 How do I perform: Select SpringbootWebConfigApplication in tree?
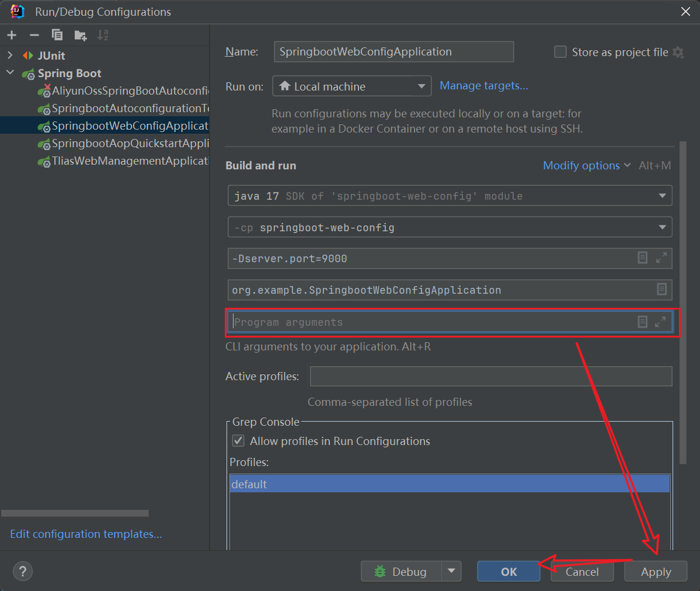click(124, 126)
